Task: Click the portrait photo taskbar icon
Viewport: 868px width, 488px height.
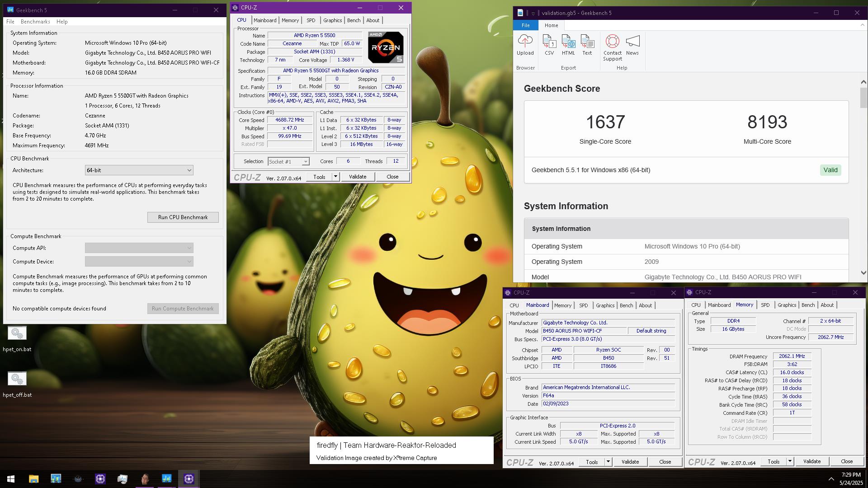Action: pyautogui.click(x=145, y=479)
